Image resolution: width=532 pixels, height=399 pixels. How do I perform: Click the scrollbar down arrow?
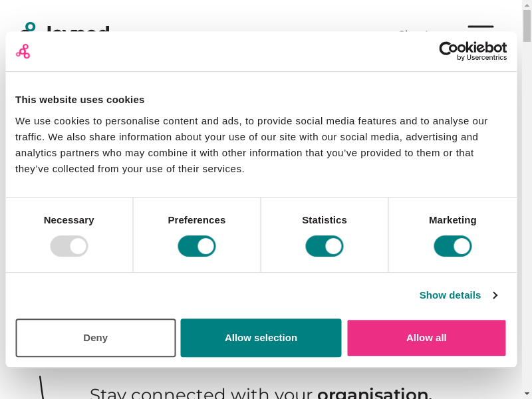pyautogui.click(x=527, y=394)
